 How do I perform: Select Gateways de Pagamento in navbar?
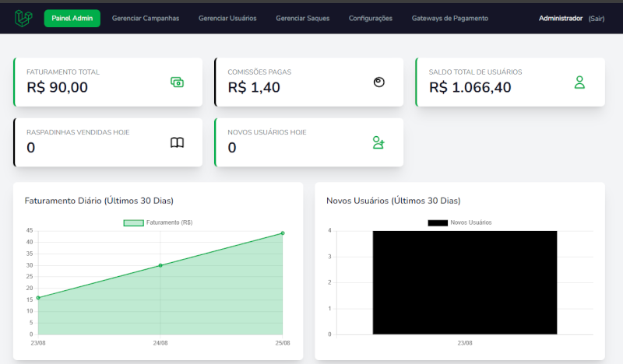tap(450, 18)
